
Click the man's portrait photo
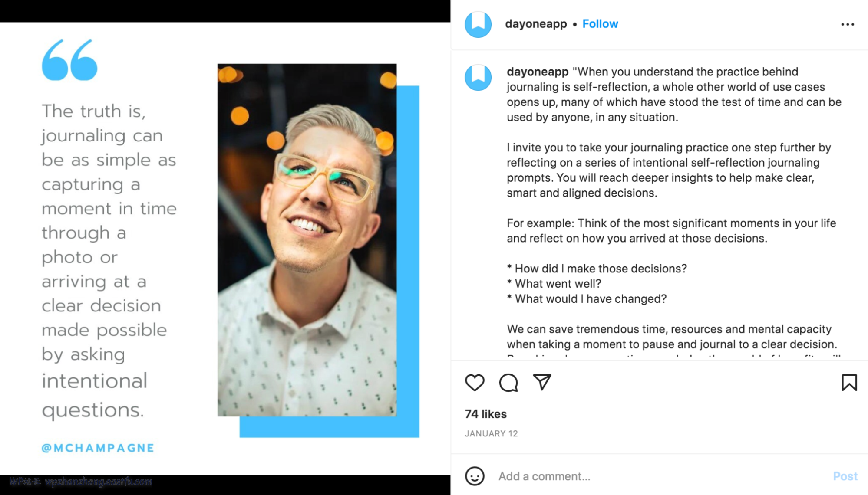307,240
